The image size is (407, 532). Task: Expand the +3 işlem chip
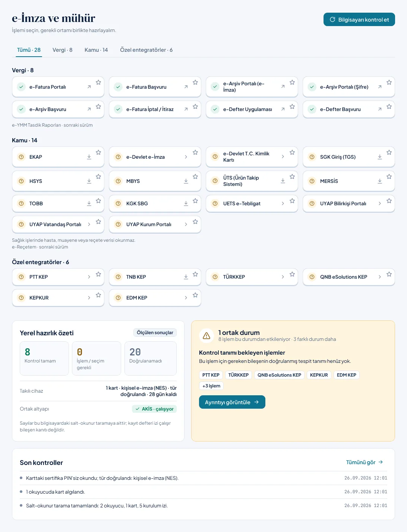(211, 386)
